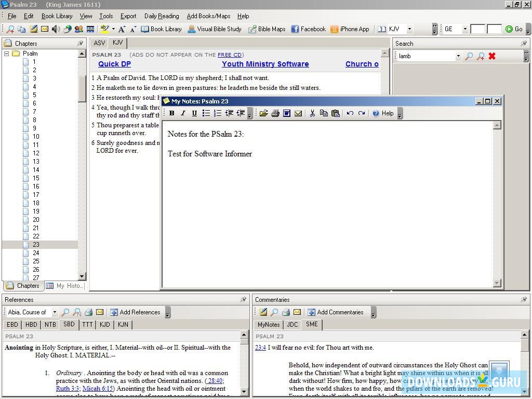Open Bible Maps from the toolbar

click(x=267, y=29)
